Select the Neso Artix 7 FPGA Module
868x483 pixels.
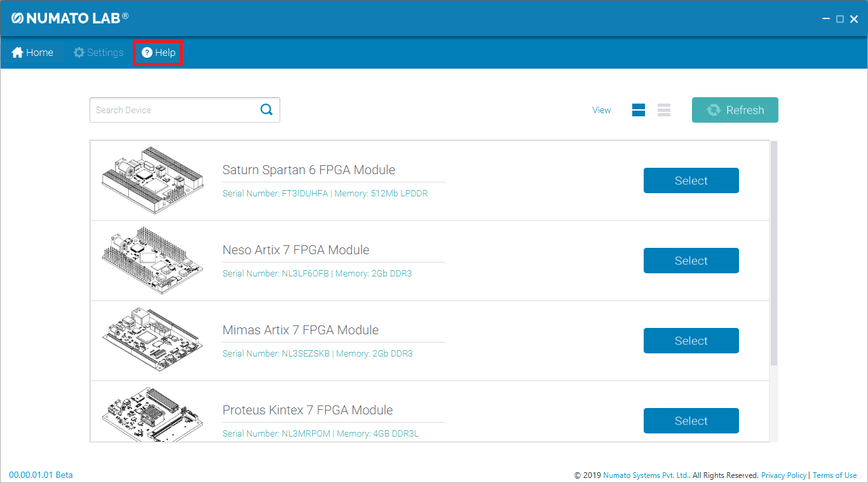(691, 261)
